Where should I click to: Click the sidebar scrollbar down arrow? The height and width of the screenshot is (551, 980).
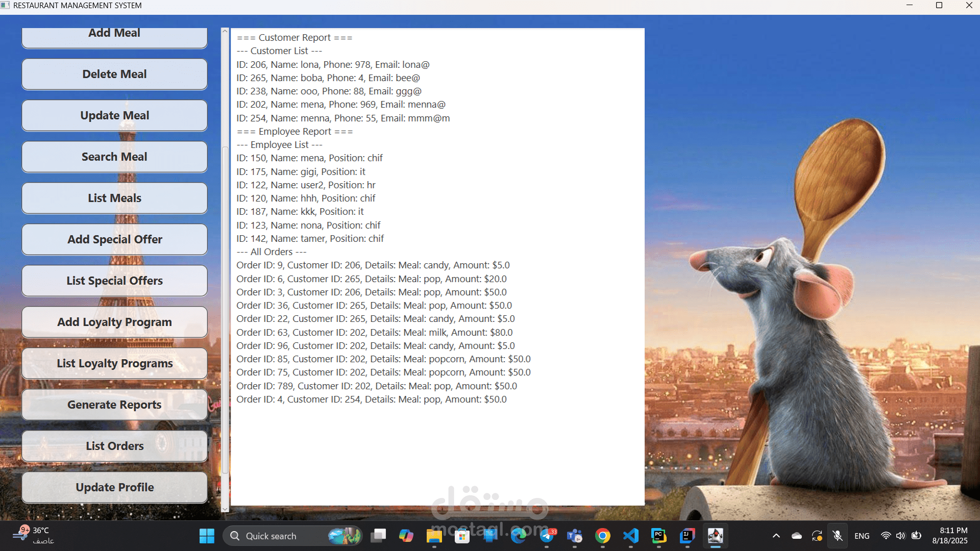coord(225,509)
